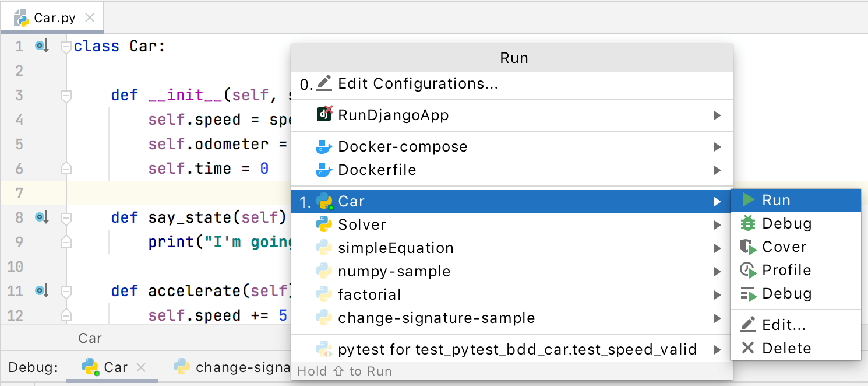This screenshot has height=386, width=868.
Task: Click the gutter icon beside class Car
Action: click(x=40, y=45)
